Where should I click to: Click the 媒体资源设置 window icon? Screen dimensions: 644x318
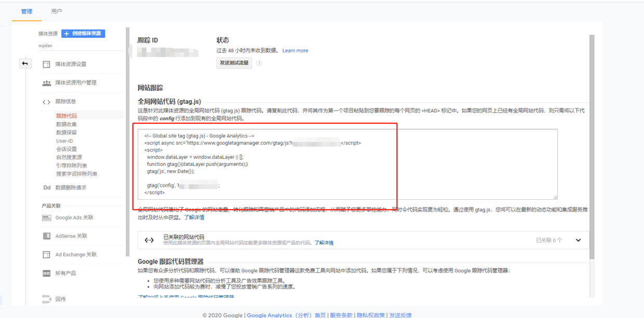coord(46,64)
